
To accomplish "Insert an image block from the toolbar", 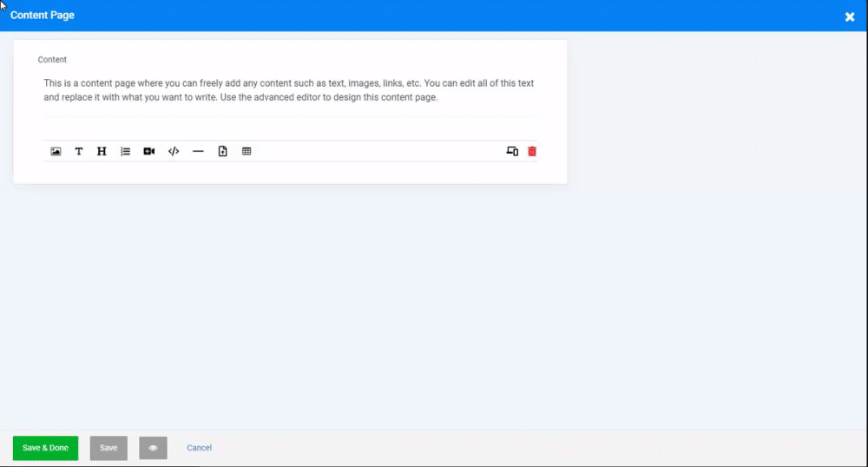I will 56,151.
